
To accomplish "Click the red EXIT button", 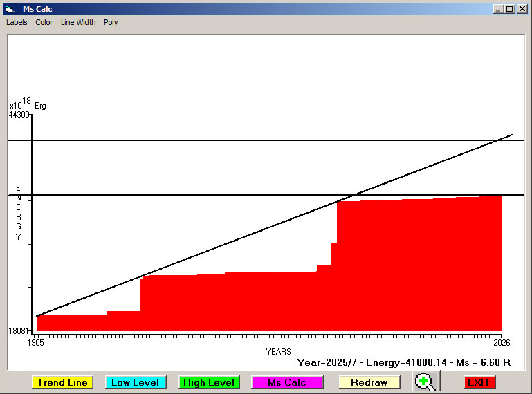I will click(479, 382).
